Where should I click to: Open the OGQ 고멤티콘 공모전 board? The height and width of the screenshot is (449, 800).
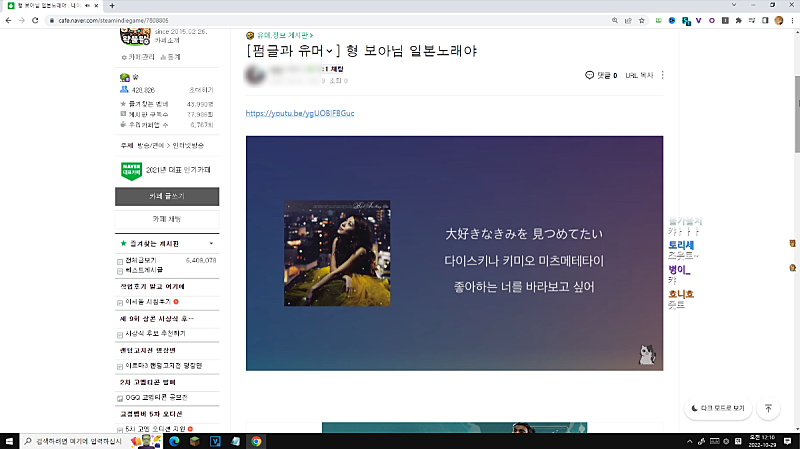[156, 397]
